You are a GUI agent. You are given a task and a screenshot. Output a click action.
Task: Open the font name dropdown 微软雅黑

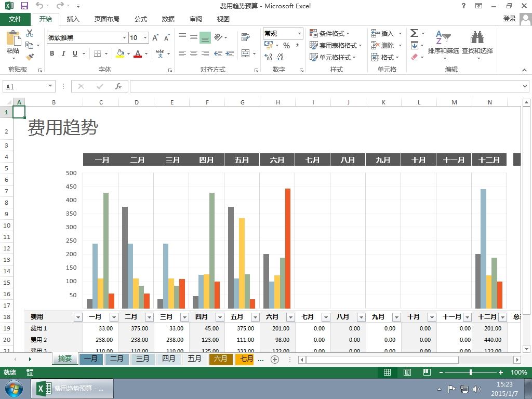point(125,37)
